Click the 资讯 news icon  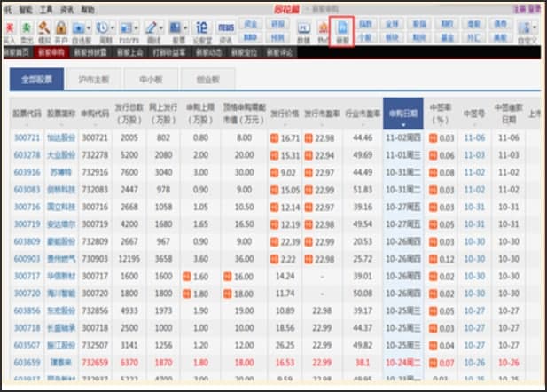[226, 30]
